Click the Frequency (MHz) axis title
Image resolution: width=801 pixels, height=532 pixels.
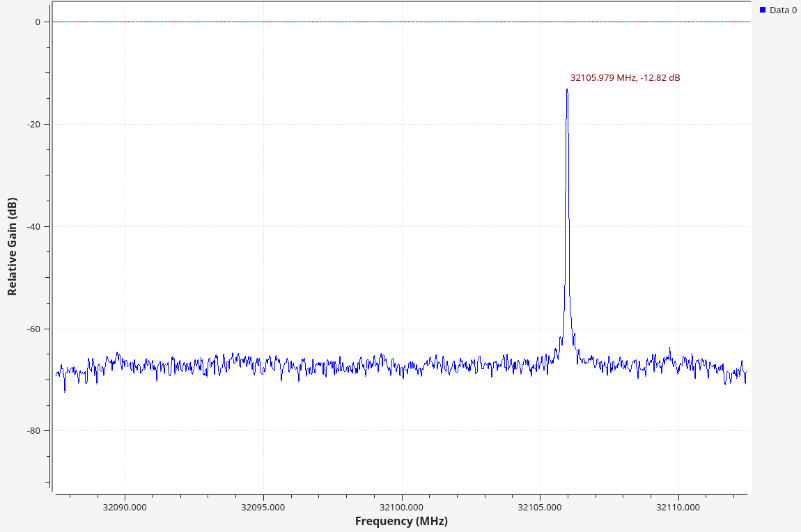click(401, 521)
